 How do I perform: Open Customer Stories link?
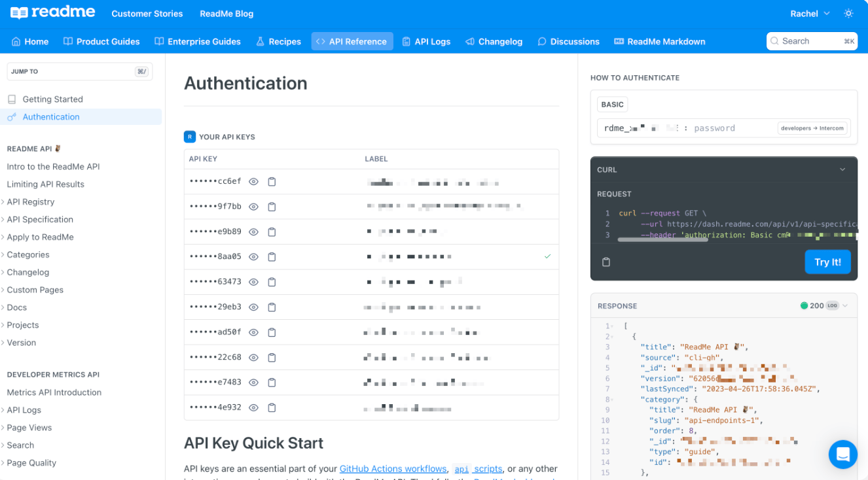click(x=147, y=14)
